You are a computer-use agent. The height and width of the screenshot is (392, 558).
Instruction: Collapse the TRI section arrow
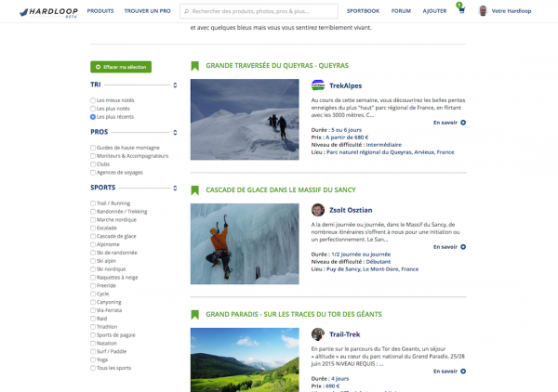tap(175, 85)
